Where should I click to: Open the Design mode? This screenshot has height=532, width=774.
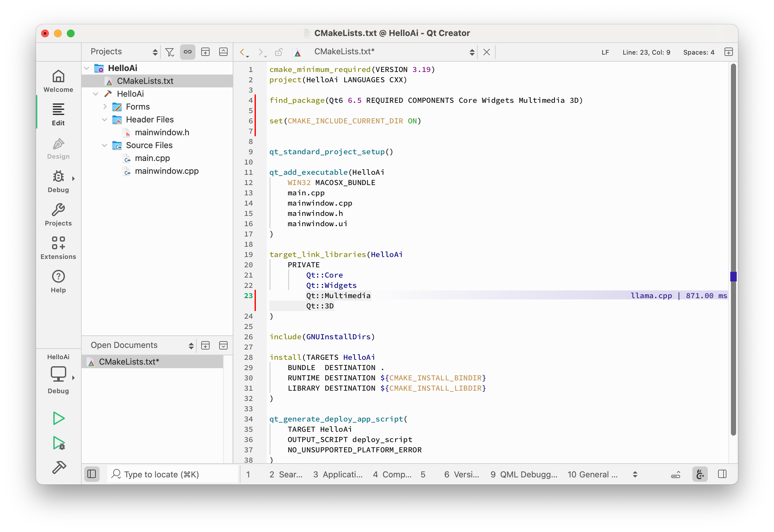pyautogui.click(x=58, y=148)
